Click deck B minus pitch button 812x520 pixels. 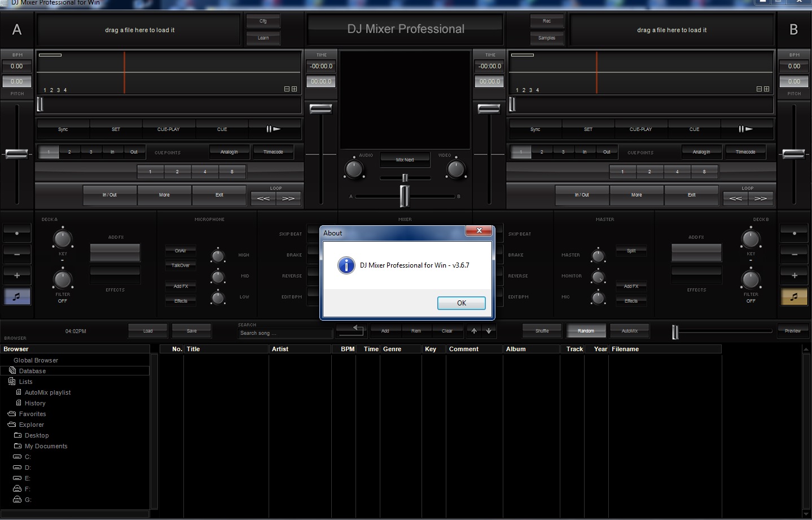[794, 255]
